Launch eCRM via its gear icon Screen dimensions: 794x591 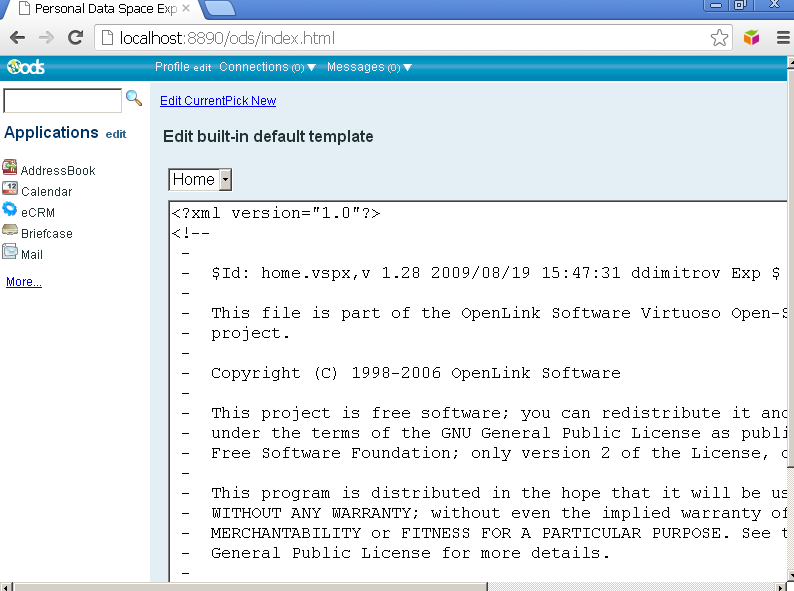pyautogui.click(x=10, y=211)
